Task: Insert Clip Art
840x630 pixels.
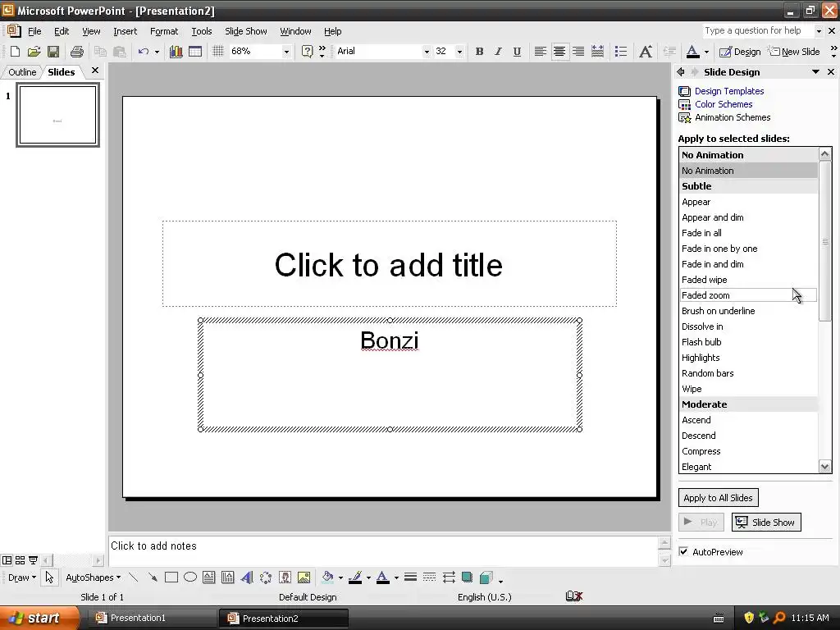Action: (285, 577)
